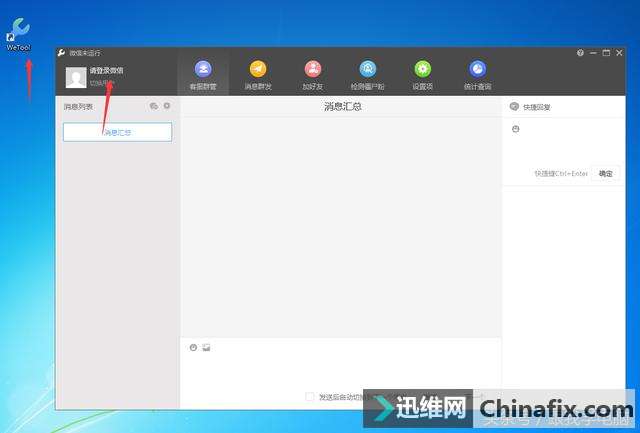
Task: Click the WeChat icon in message list header
Action: tap(154, 105)
